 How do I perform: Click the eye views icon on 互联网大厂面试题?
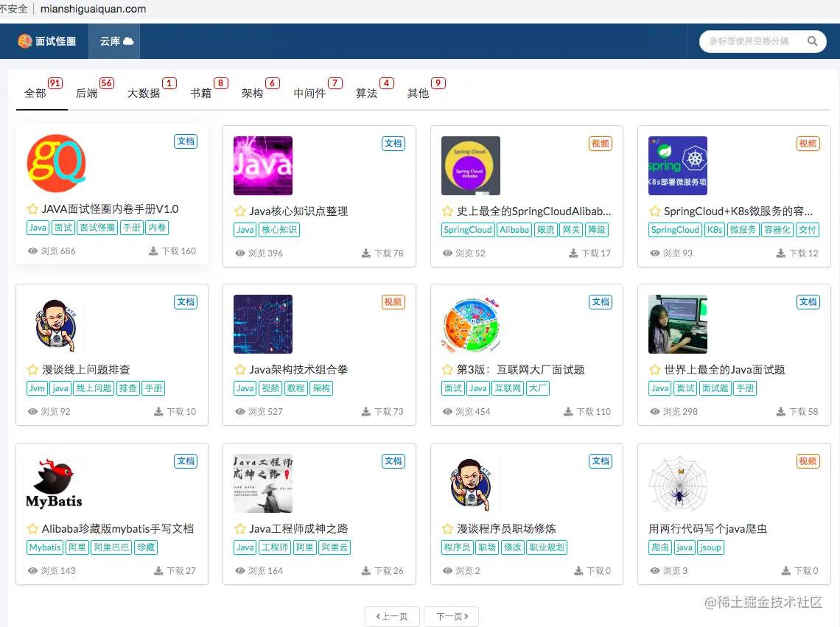click(447, 412)
